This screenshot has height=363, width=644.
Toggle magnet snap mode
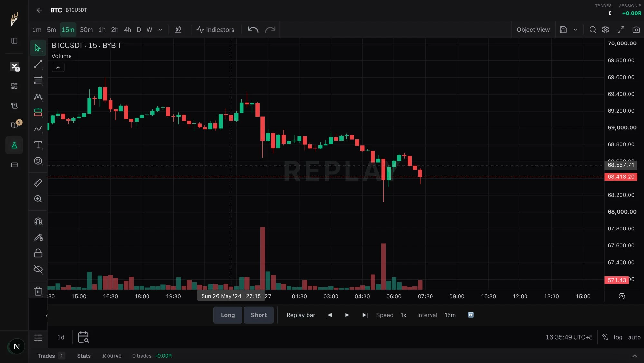click(38, 221)
